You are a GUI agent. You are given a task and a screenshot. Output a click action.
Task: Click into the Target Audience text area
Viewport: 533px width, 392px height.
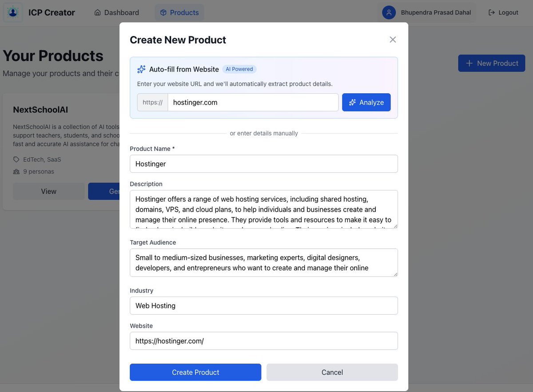pyautogui.click(x=264, y=263)
